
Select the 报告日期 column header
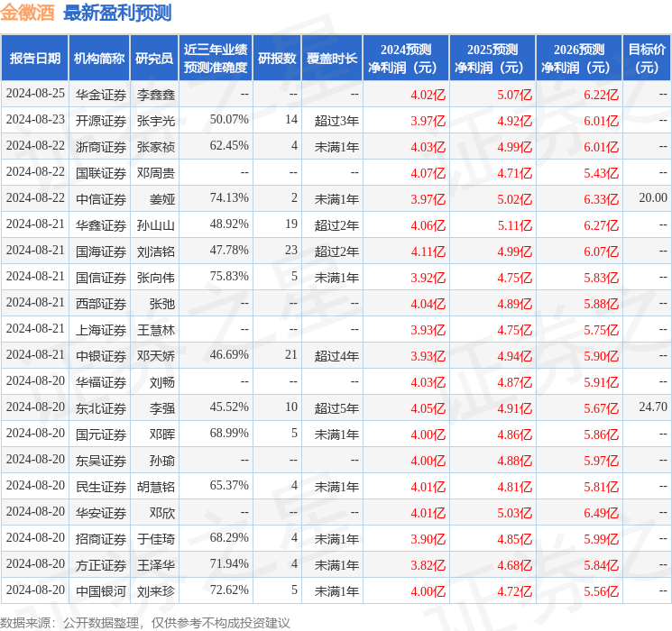[34, 59]
